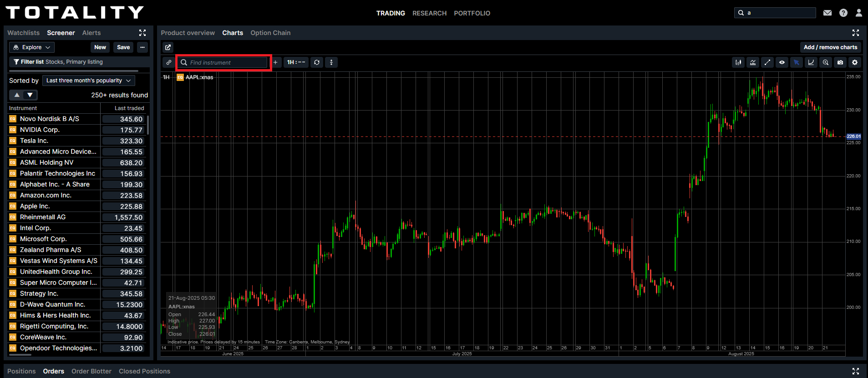
Task: Open the help question mark icon
Action: coord(843,13)
